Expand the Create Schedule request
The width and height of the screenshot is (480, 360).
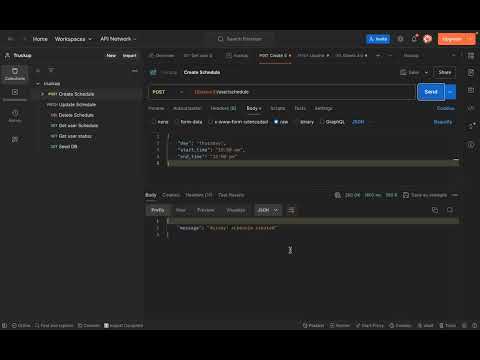coord(42,94)
